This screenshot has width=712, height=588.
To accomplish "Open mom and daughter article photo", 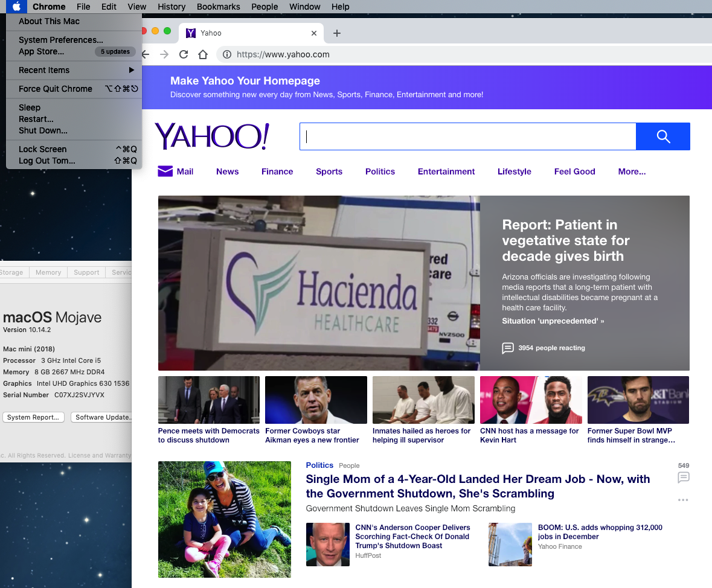I will (224, 519).
